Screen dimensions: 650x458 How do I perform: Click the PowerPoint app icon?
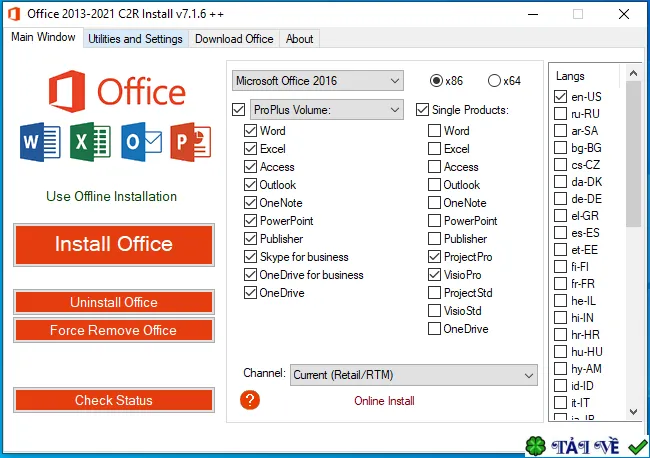click(x=191, y=142)
